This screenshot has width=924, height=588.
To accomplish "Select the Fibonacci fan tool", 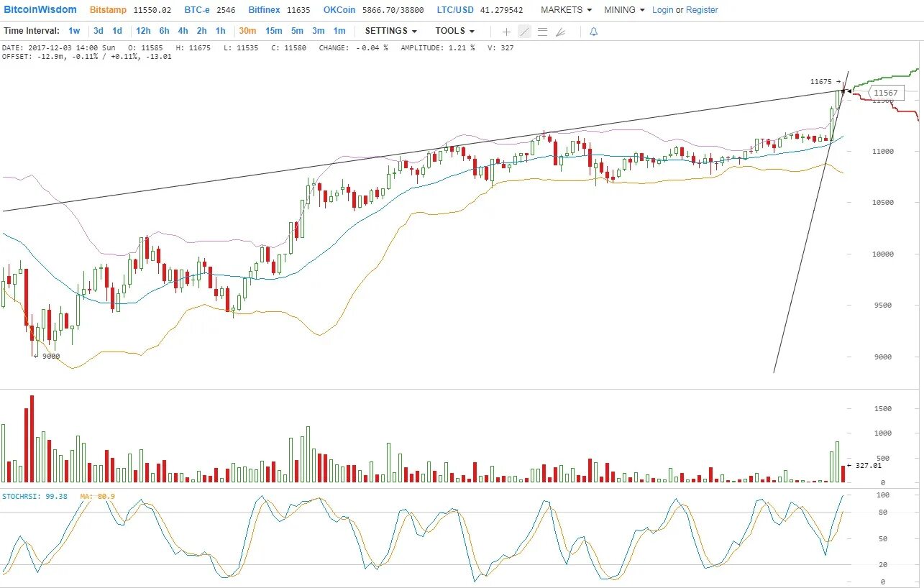I will (561, 32).
